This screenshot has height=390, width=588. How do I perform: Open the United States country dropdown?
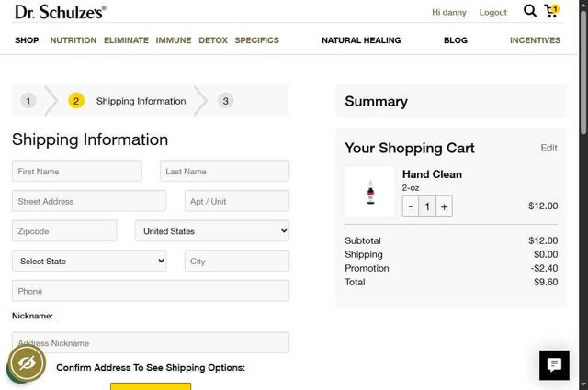(x=212, y=231)
